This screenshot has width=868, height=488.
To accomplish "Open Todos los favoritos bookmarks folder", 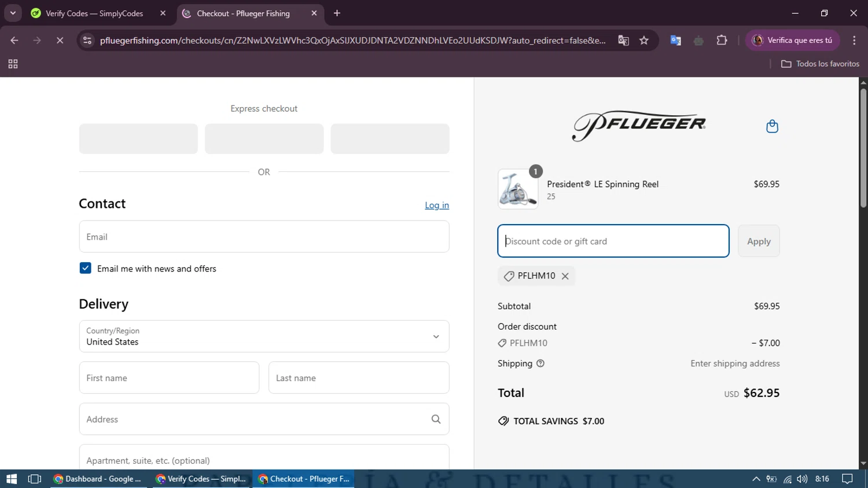I will [x=820, y=64].
